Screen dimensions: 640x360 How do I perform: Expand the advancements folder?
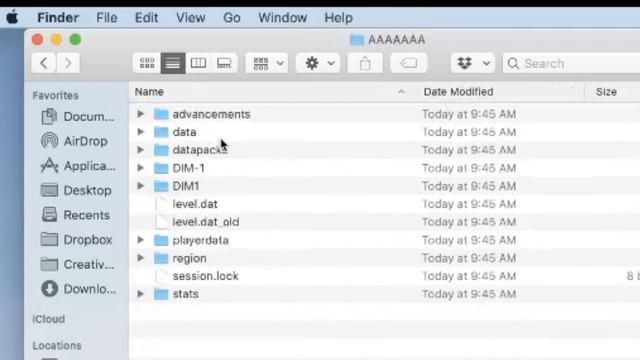point(140,114)
